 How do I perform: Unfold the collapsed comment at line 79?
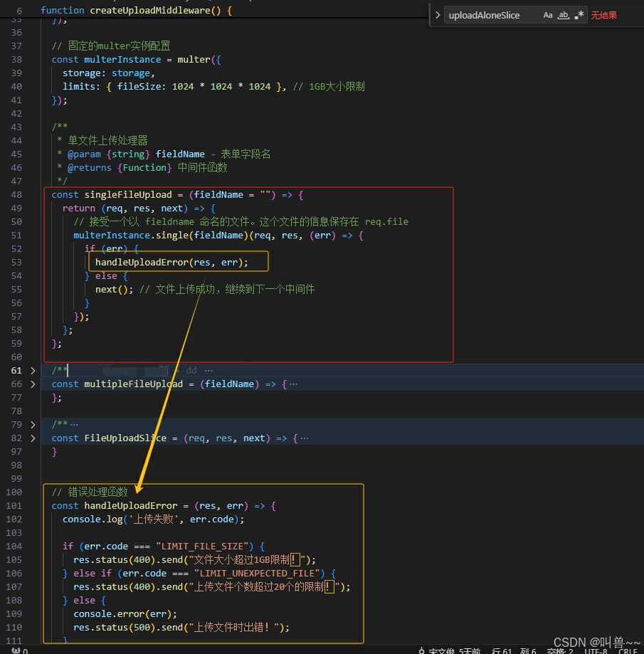tap(33, 425)
